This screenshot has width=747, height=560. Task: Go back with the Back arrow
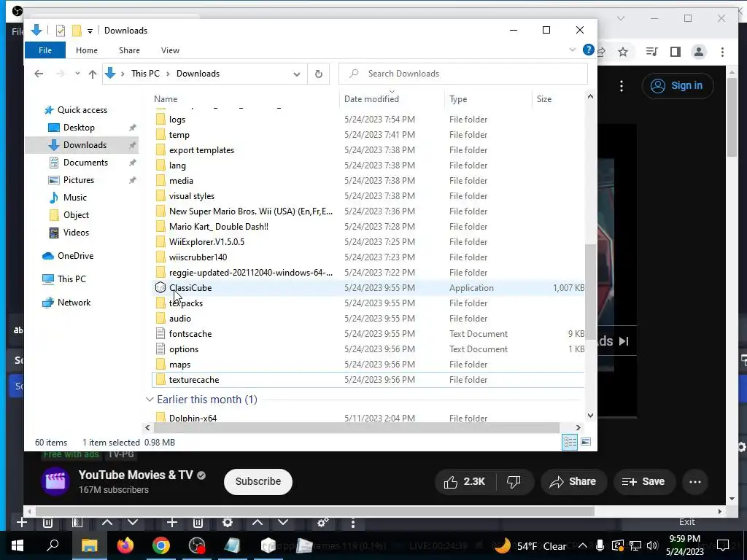[39, 74]
